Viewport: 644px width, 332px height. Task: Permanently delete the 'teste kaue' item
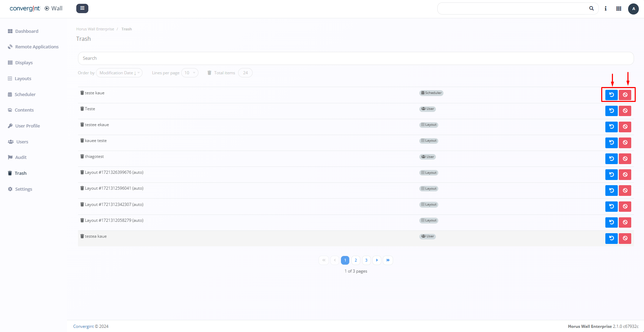(x=625, y=95)
